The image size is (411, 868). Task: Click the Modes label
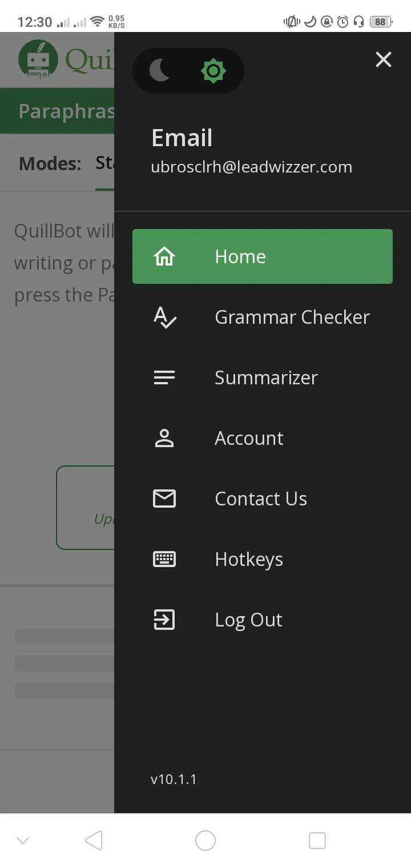(50, 163)
